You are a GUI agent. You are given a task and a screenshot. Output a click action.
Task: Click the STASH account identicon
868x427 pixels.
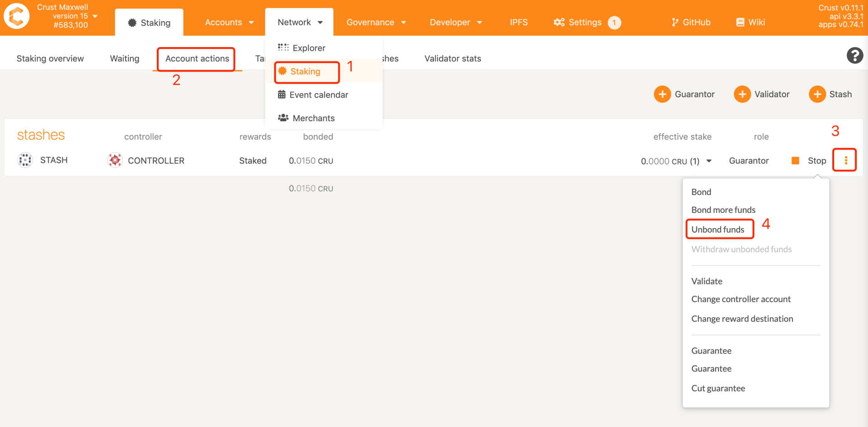pos(25,160)
